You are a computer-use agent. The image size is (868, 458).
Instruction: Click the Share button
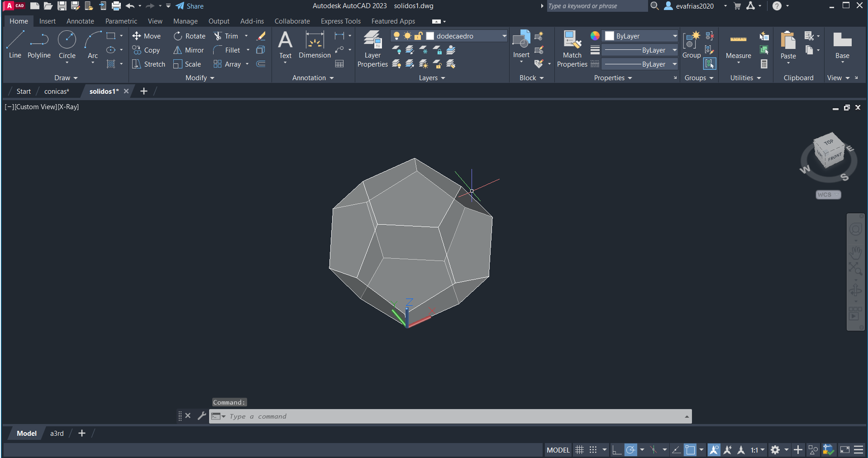(190, 6)
